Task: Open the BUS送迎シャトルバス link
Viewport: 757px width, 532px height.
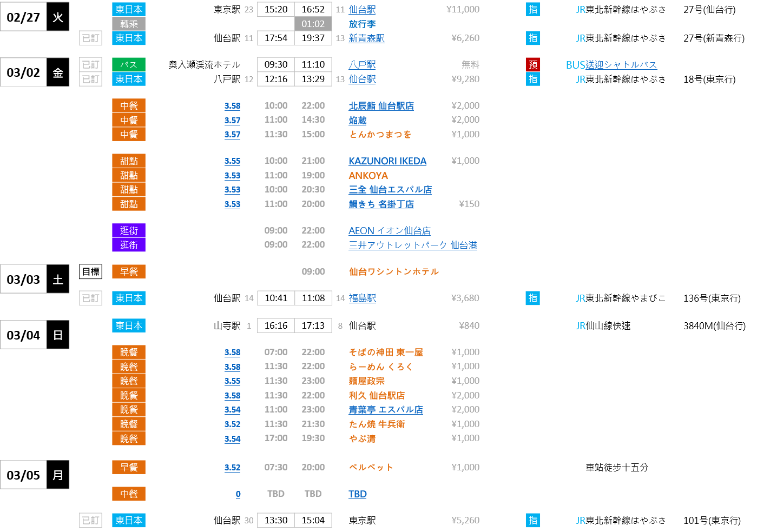Action: pyautogui.click(x=611, y=64)
